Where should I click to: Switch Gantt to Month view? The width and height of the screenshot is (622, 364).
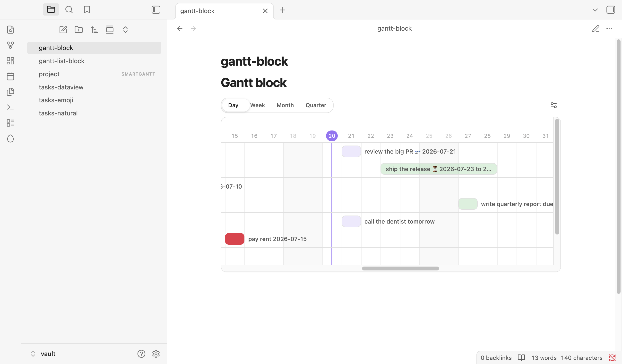(285, 105)
